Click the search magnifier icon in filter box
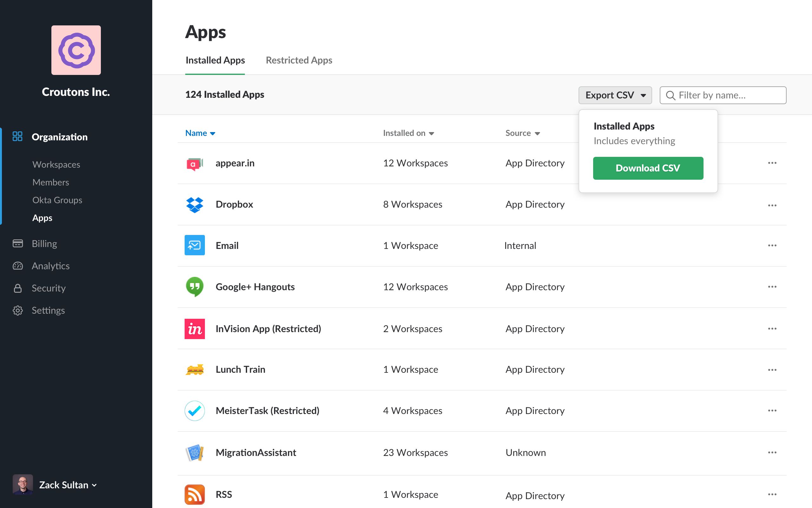812x508 pixels. (671, 96)
